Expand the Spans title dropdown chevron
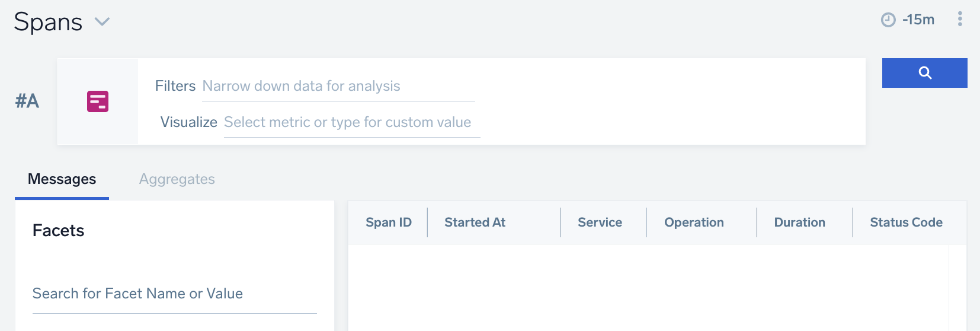The width and height of the screenshot is (980, 331). (103, 22)
